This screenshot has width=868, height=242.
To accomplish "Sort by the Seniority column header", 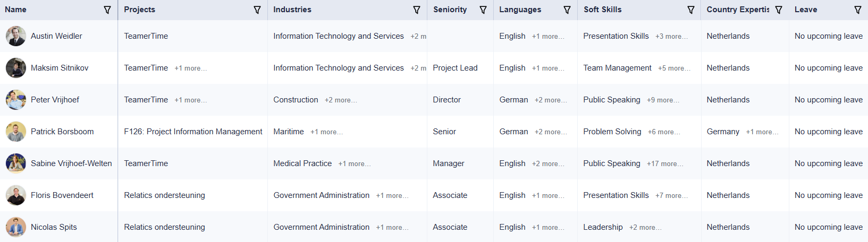I will [450, 10].
